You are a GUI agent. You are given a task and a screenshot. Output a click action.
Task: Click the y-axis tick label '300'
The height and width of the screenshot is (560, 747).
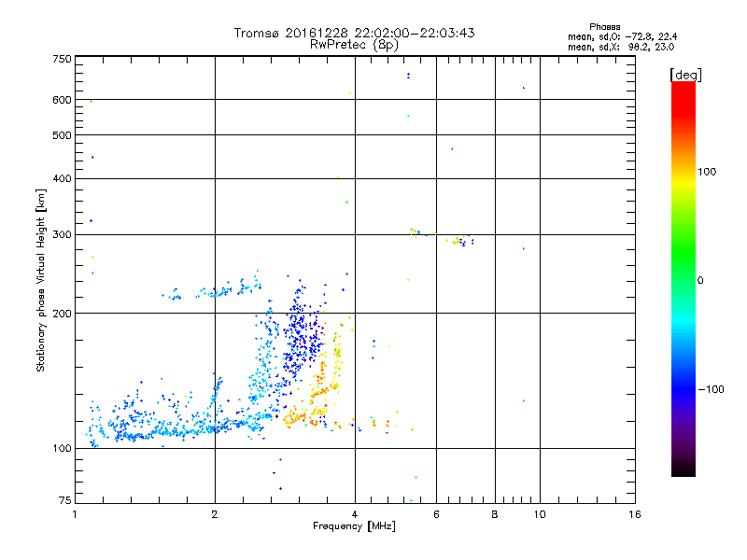click(x=62, y=234)
